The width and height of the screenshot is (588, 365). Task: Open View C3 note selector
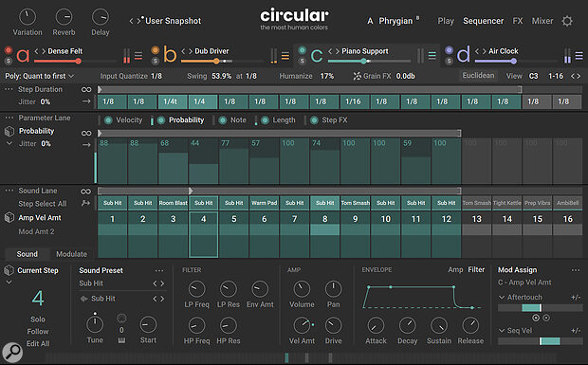[533, 76]
